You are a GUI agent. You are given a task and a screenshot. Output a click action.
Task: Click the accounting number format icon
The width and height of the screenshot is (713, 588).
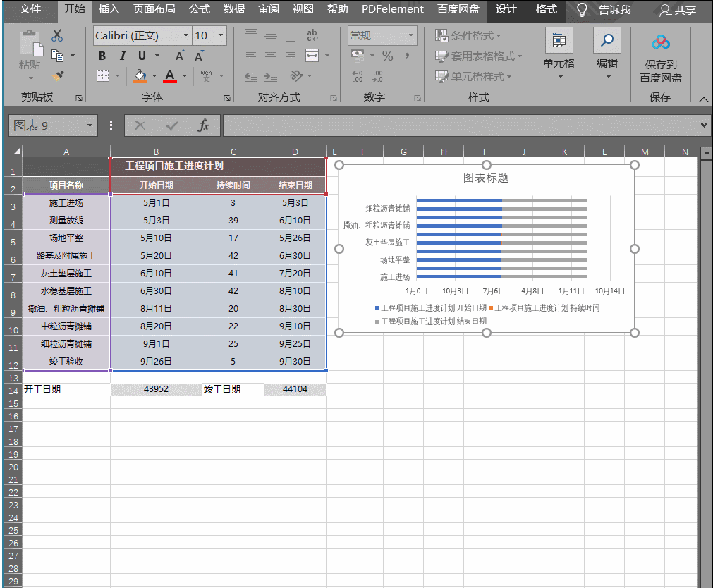[358, 56]
